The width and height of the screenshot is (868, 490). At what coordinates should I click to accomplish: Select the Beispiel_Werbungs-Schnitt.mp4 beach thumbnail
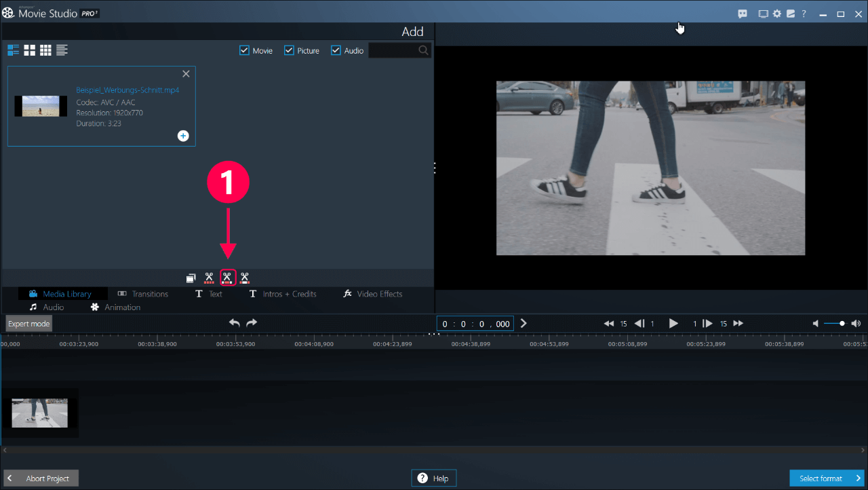[x=41, y=106]
